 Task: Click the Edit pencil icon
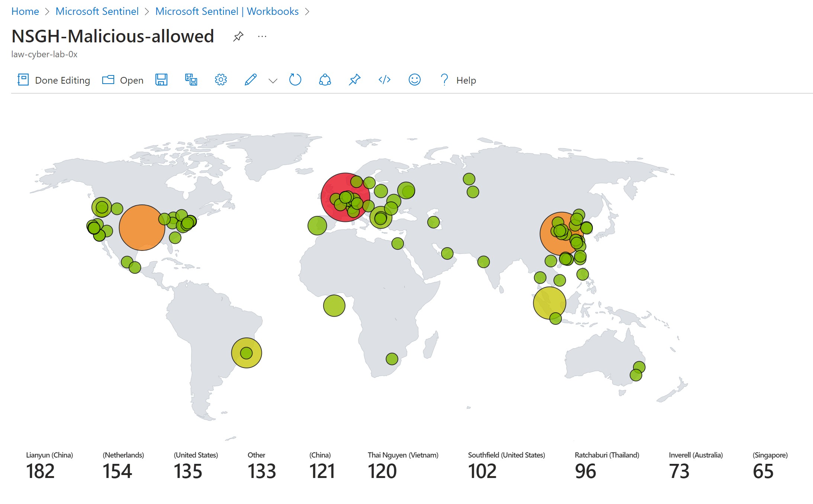(x=250, y=80)
